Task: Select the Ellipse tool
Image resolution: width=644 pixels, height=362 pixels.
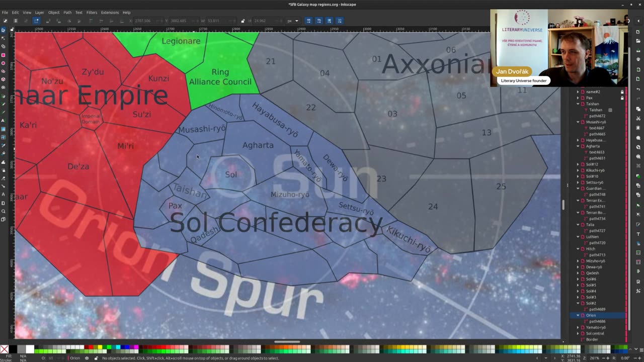Action: click(3, 63)
